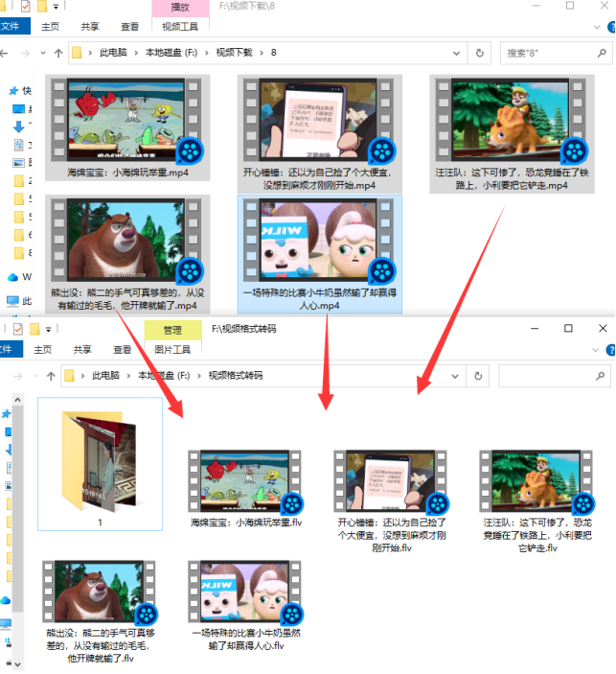Click the Documents icon in the top sidebar
Image resolution: width=616 pixels, height=674 pixels.
point(19,145)
